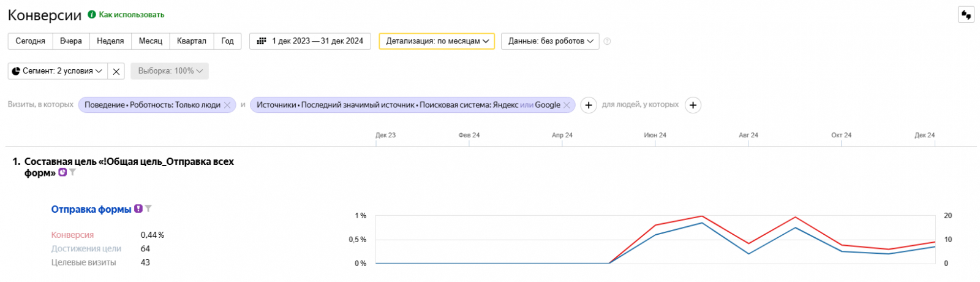Add a visit condition with the plus button
Viewport: 980px width, 282px height.
pos(588,105)
